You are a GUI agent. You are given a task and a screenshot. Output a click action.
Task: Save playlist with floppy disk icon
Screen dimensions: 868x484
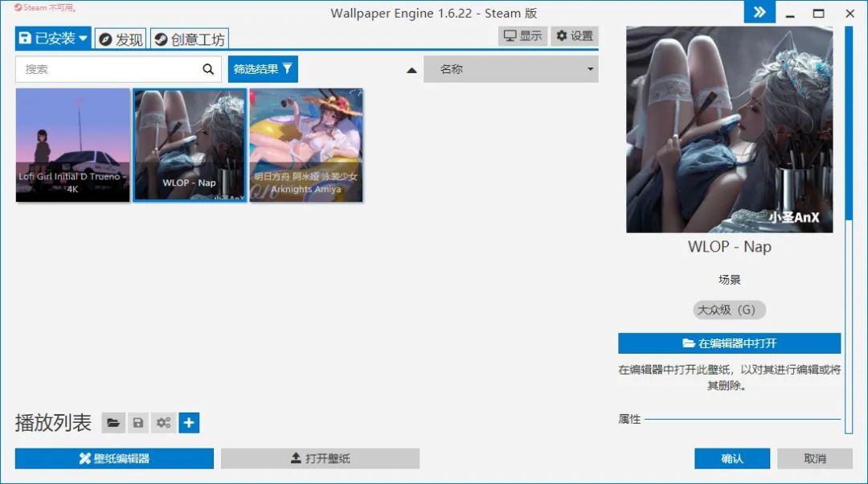[x=138, y=423]
